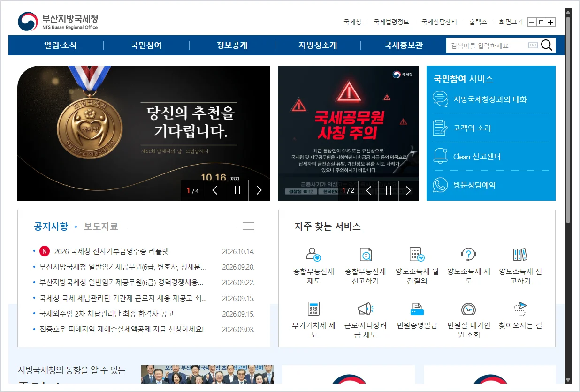Open the 국세상담센터 link
Image resolution: width=580 pixels, height=392 pixels.
439,22
